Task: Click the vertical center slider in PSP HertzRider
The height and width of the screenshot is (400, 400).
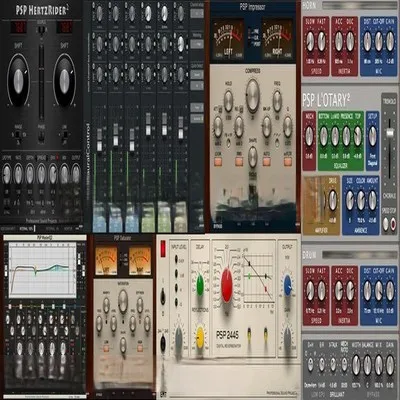Action: [x=41, y=82]
